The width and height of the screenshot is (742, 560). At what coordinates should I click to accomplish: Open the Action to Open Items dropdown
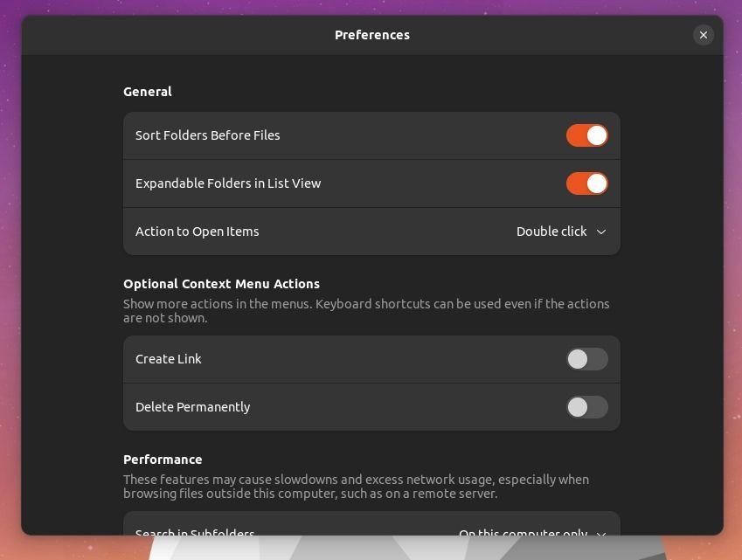click(x=560, y=232)
